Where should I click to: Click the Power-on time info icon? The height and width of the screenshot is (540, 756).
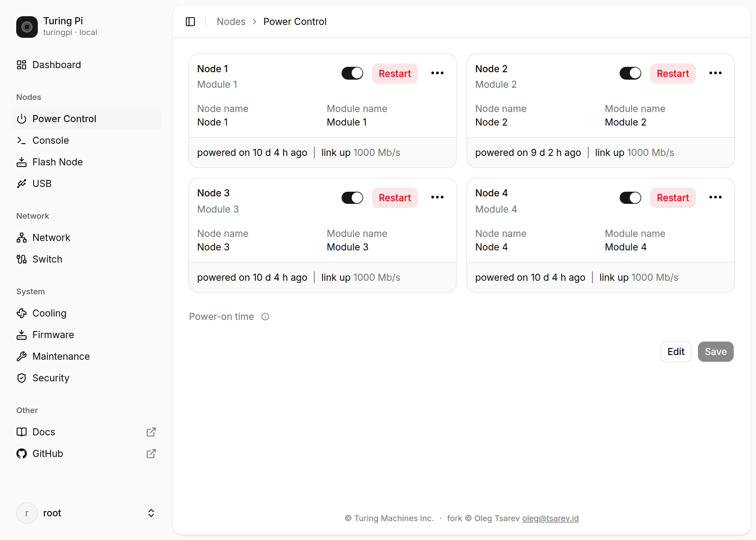pyautogui.click(x=265, y=317)
